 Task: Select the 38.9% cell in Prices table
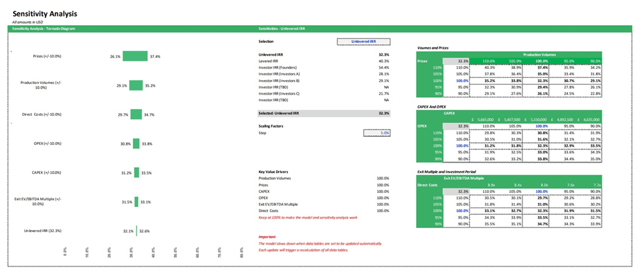tap(509, 67)
